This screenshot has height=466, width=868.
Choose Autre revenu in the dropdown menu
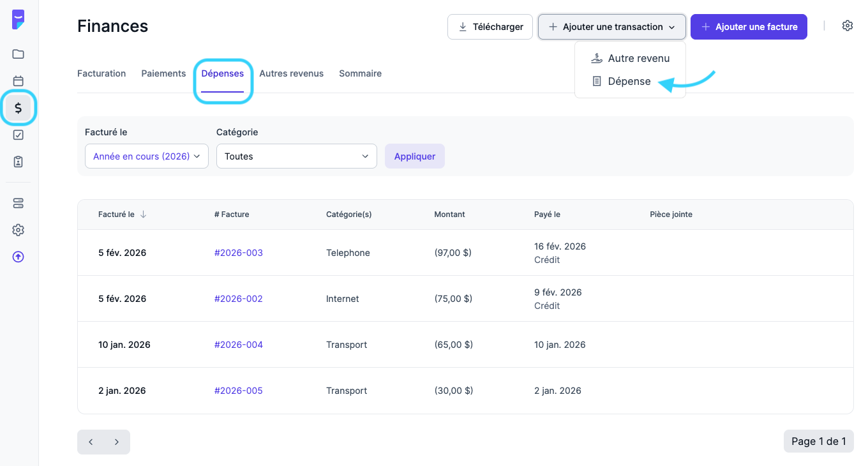tap(638, 59)
